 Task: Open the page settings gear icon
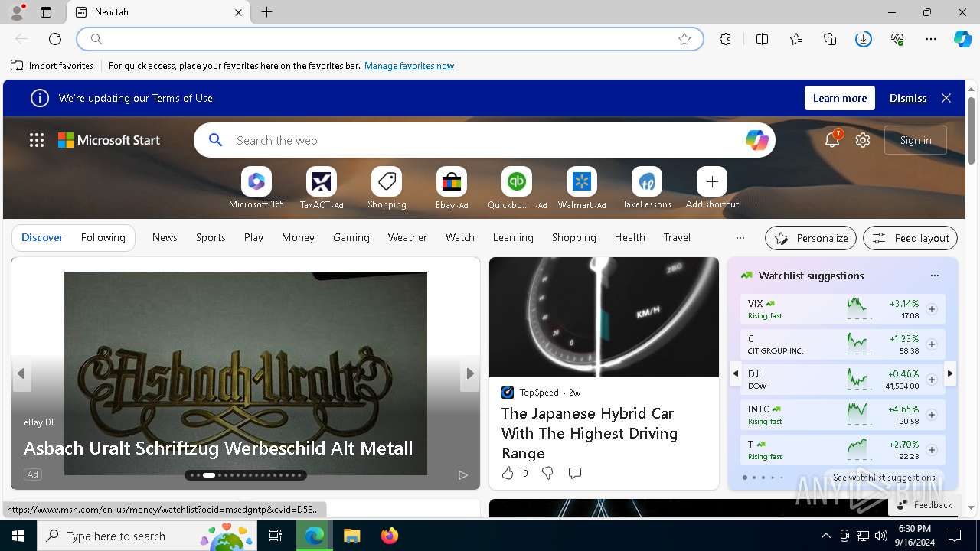coord(863,140)
